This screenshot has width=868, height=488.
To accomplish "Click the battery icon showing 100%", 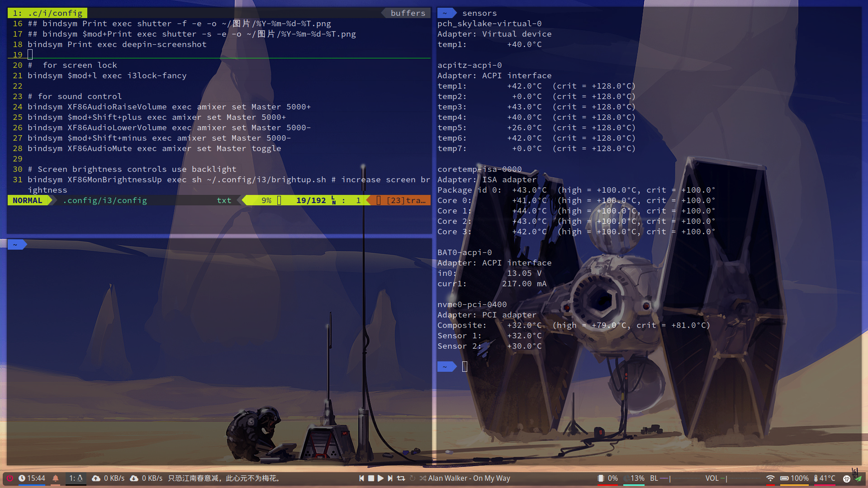I will click(x=784, y=478).
